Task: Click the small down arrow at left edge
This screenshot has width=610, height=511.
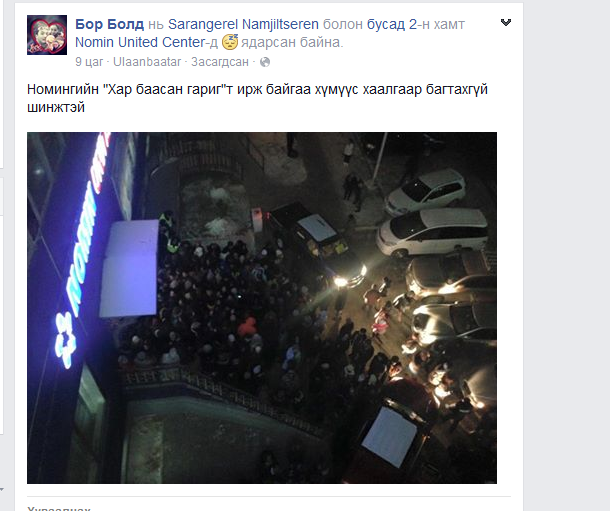Action: 2,489
